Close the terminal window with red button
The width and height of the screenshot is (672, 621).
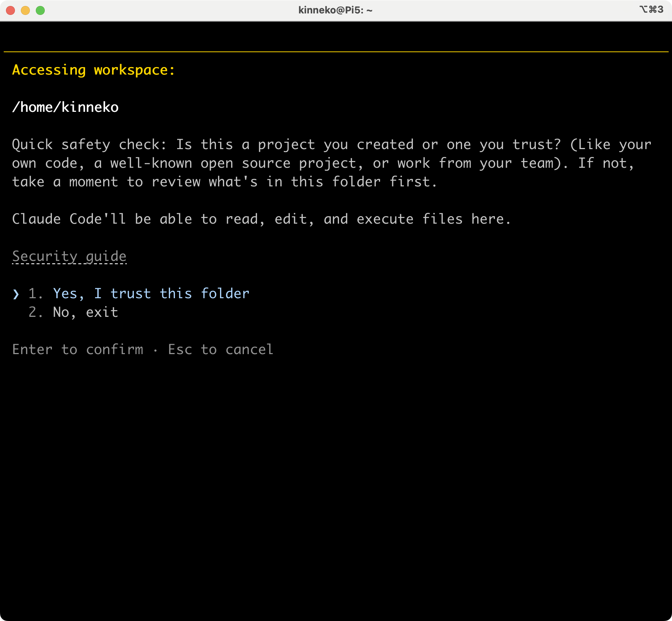10,10
